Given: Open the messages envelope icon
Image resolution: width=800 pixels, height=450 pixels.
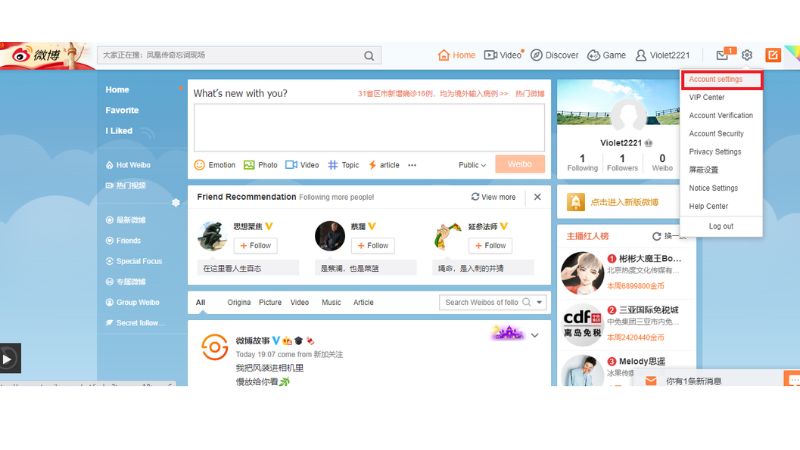Looking at the screenshot, I should (x=722, y=55).
